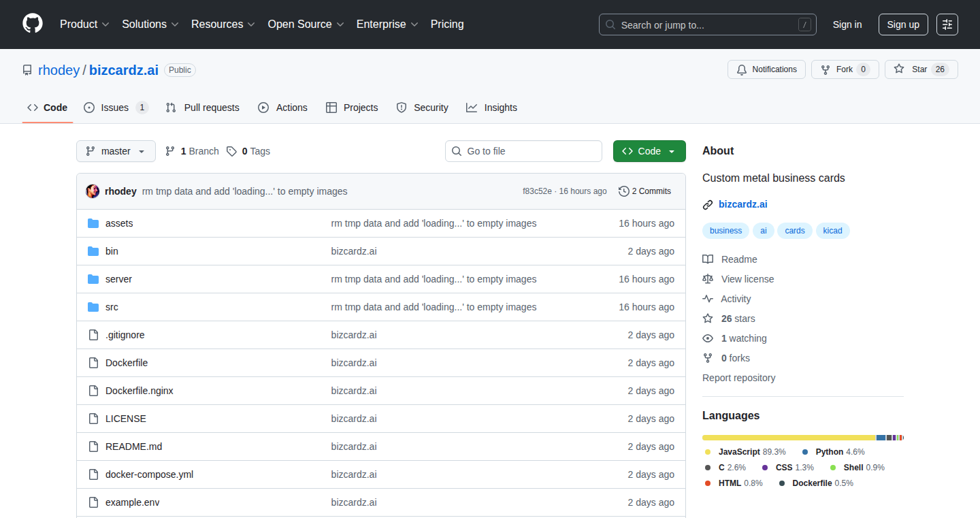Click the Shell 0.9% language entry
The image size is (980, 518).
857,468
